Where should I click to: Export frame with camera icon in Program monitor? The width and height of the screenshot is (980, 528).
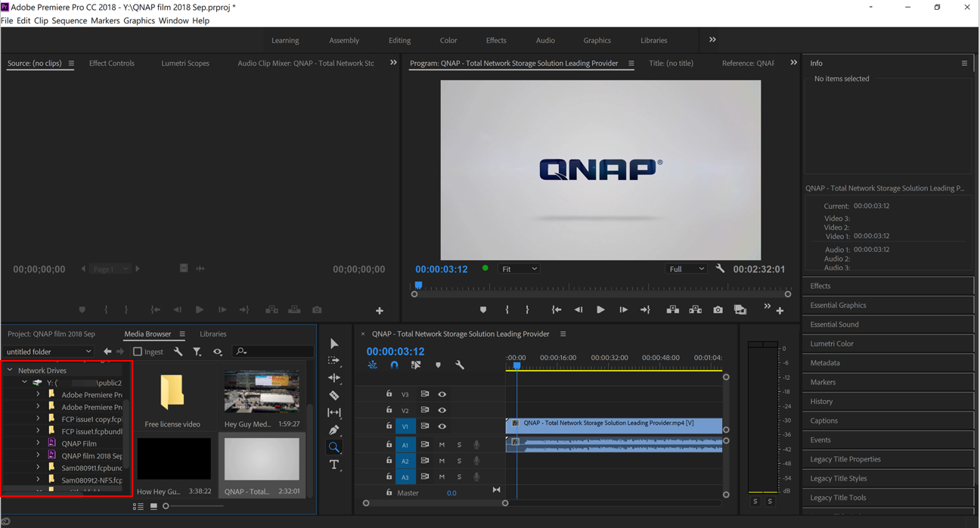coord(718,309)
